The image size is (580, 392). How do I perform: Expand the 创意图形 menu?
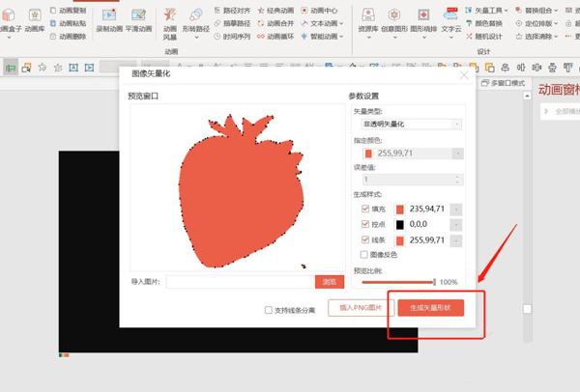[x=394, y=38]
